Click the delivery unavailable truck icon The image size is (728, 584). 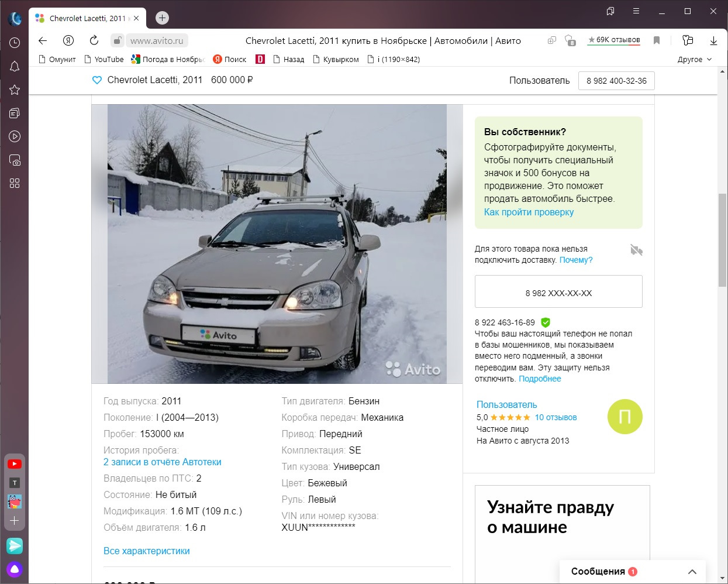pos(636,250)
